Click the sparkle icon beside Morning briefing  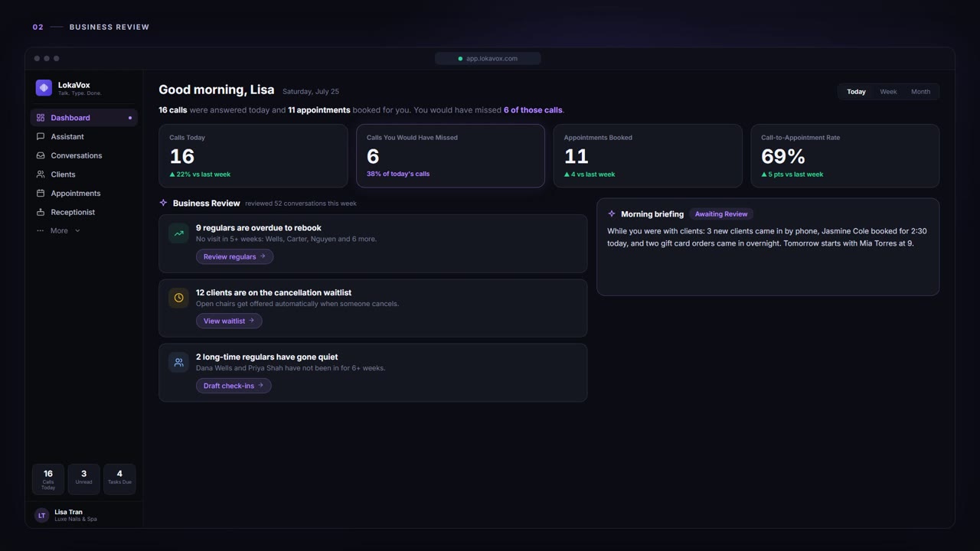tap(611, 214)
